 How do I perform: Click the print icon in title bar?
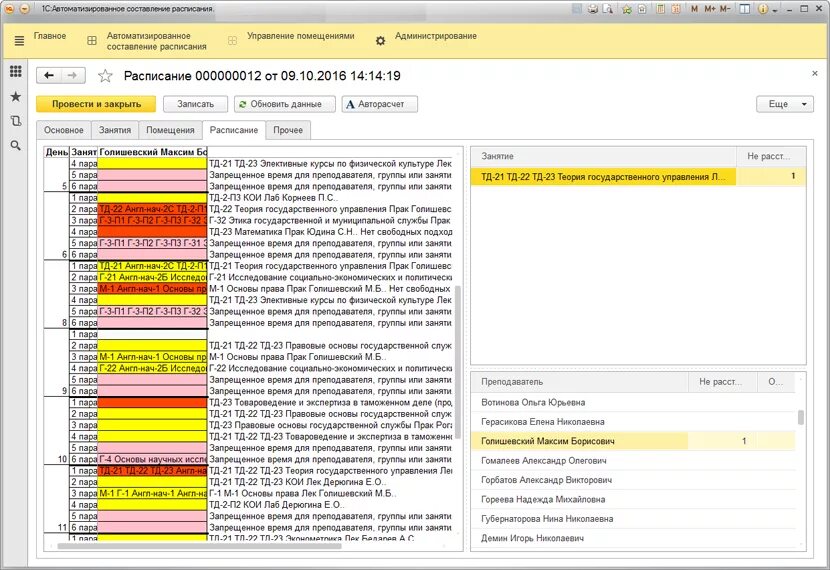pos(593,9)
